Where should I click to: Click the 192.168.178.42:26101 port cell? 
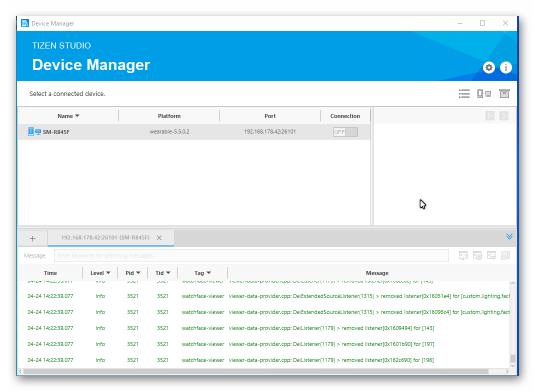(x=270, y=131)
